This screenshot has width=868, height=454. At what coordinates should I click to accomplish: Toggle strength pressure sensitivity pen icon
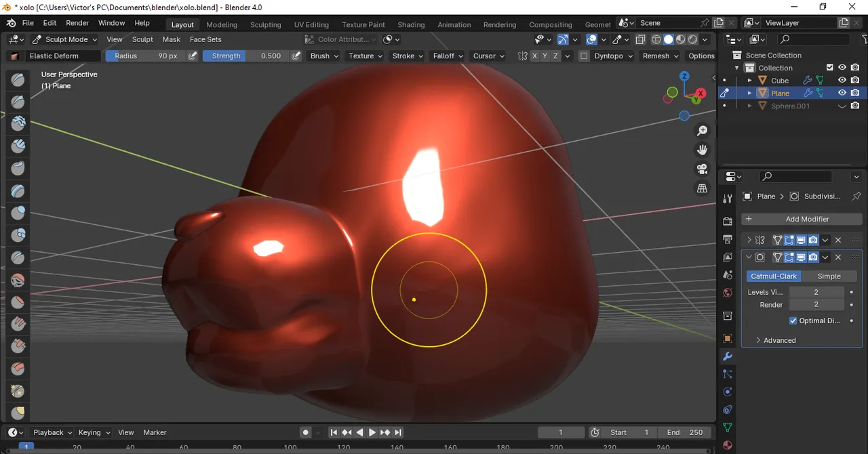[x=296, y=56]
